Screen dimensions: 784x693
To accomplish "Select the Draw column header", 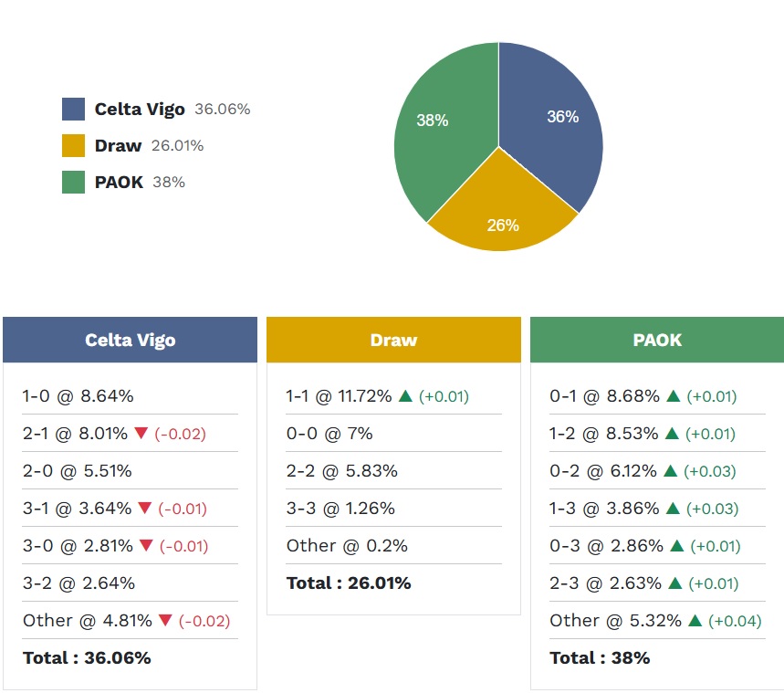I will click(x=393, y=341).
